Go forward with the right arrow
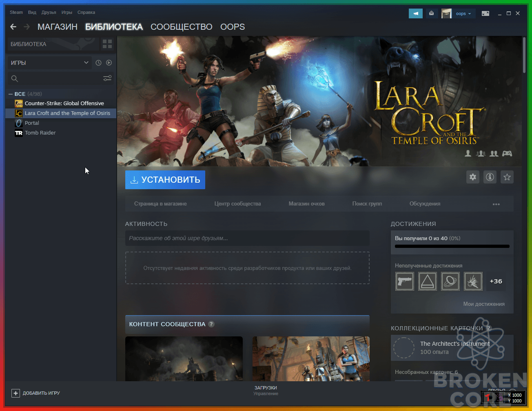Screen dimensions: 532x411 pos(27,27)
